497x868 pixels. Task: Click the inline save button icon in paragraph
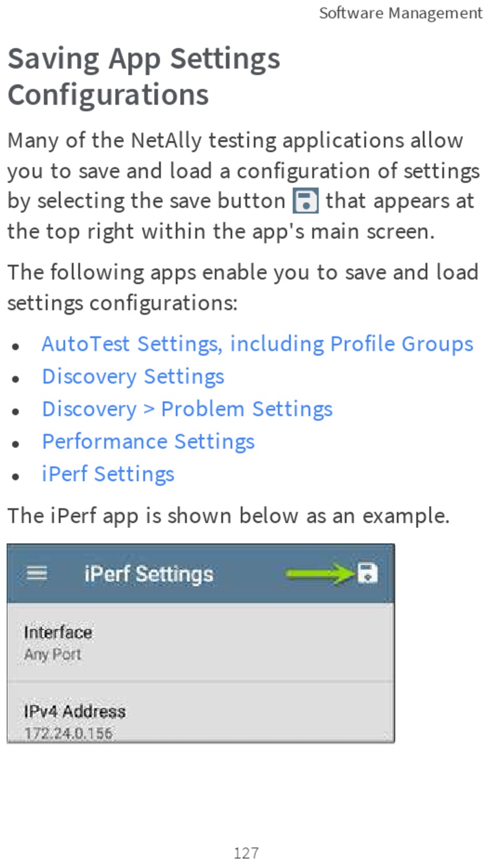tap(306, 201)
